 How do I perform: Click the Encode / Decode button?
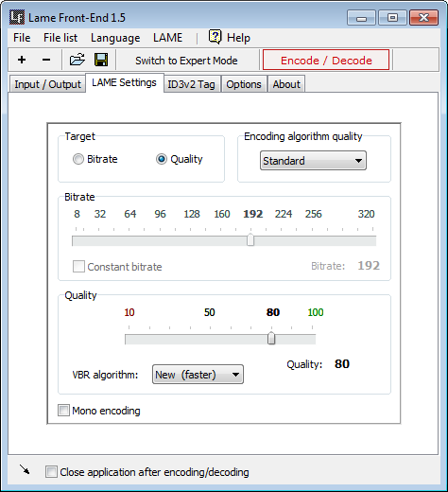point(326,60)
